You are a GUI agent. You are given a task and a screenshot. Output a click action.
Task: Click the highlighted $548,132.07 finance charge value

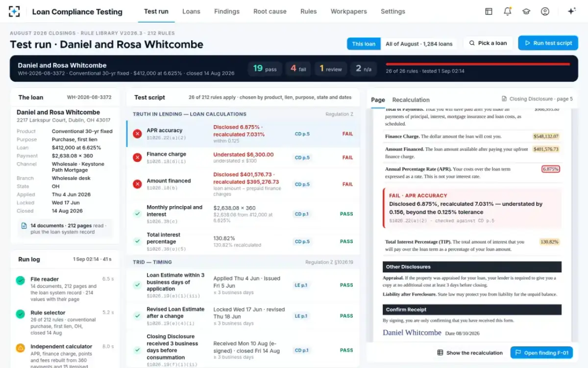coord(546,136)
